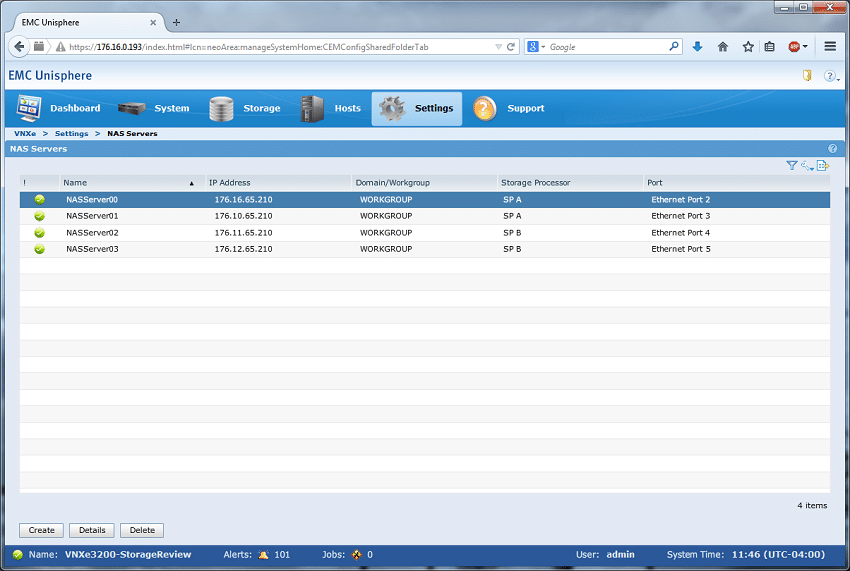The image size is (850, 571).
Task: Sort by the Domain/Workgroup column header
Action: tap(424, 183)
